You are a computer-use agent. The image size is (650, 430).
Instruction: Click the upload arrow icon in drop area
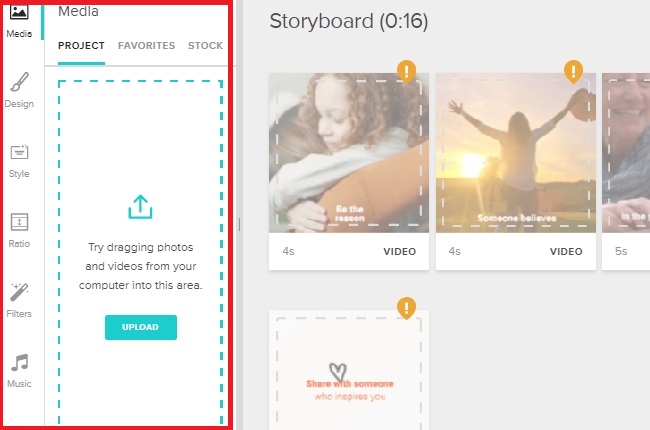[141, 207]
